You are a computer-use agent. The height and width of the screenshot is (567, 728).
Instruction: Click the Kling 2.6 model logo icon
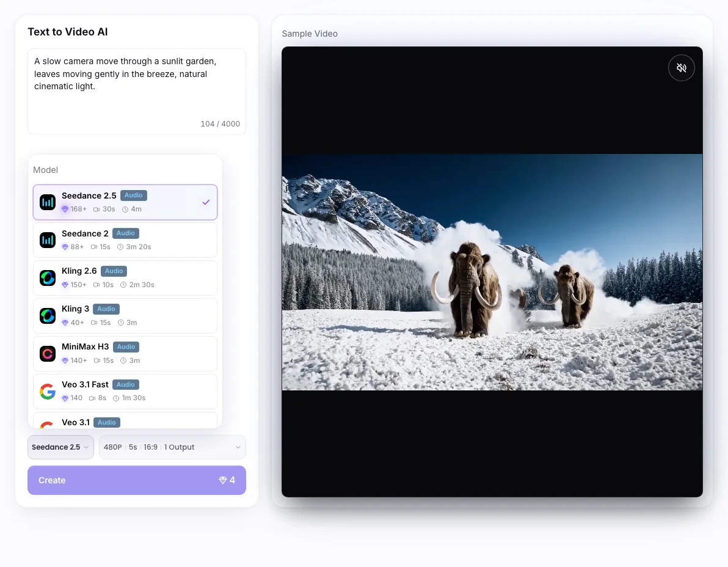[48, 277]
